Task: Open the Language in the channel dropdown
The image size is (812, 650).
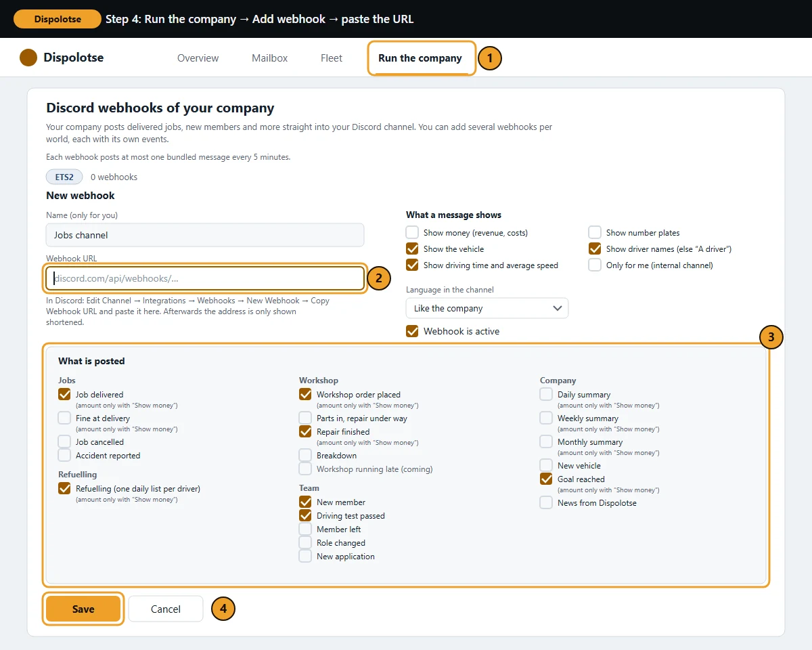Action: pyautogui.click(x=487, y=308)
